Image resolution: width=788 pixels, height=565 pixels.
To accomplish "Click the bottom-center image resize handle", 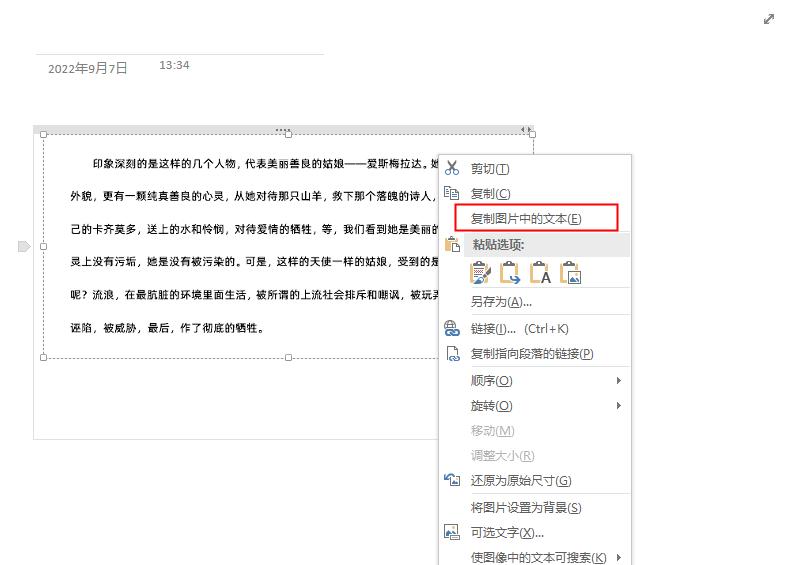I will pyautogui.click(x=288, y=357).
